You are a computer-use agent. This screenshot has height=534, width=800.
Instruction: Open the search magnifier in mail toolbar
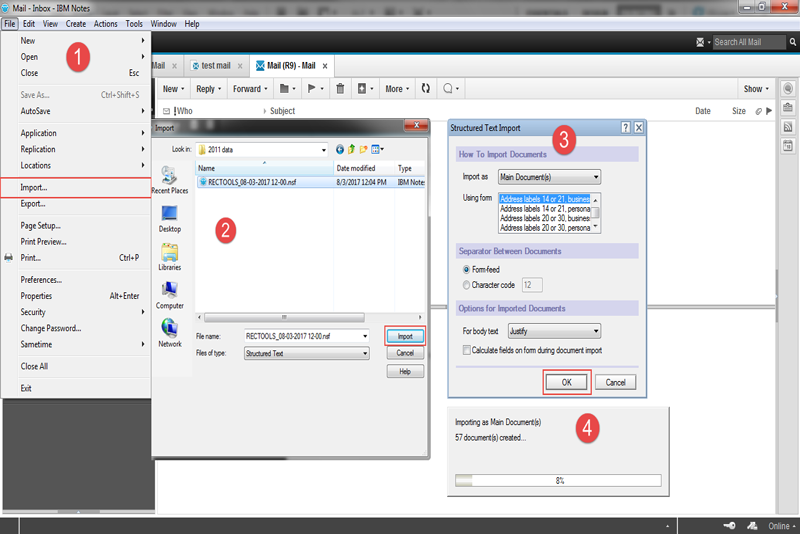pos(447,89)
